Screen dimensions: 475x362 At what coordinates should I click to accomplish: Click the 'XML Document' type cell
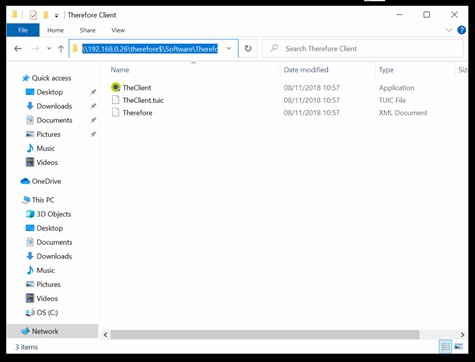[403, 113]
